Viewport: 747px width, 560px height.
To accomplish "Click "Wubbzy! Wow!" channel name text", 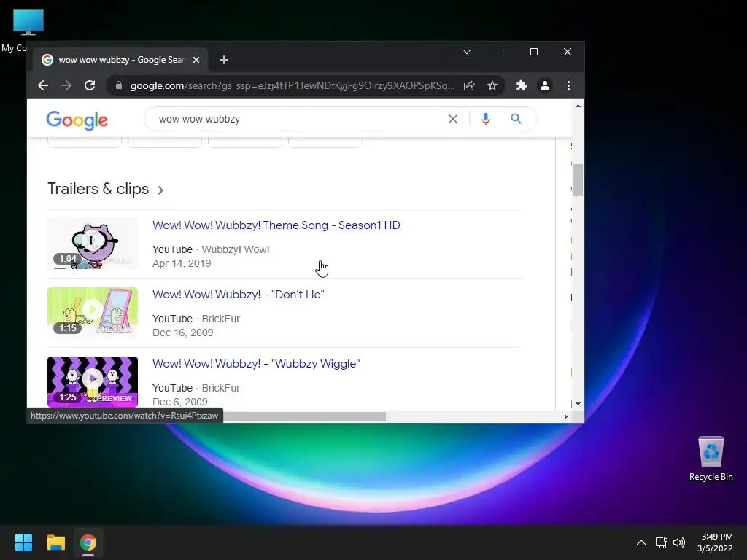I will click(x=236, y=249).
